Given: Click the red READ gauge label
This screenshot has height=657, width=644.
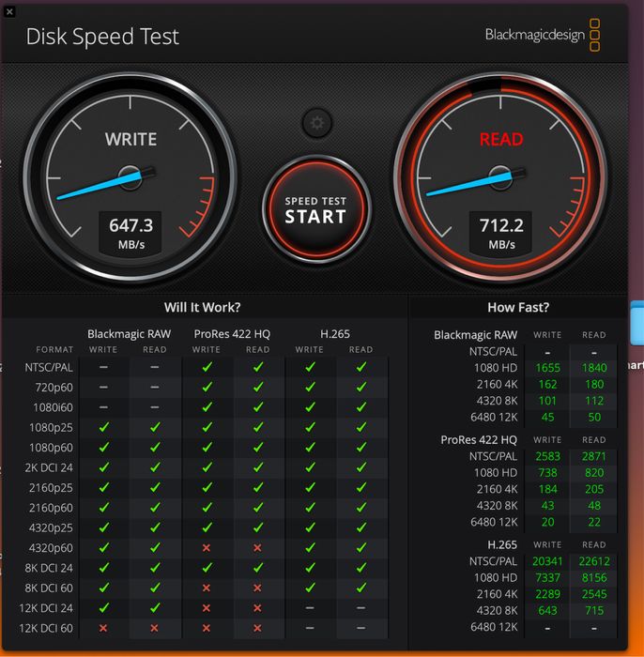Looking at the screenshot, I should coord(501,140).
